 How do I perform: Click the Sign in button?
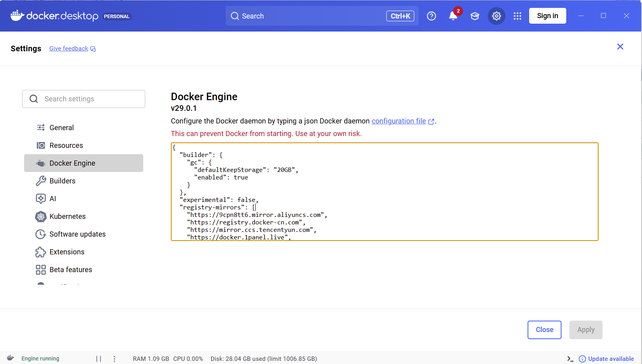tap(548, 16)
